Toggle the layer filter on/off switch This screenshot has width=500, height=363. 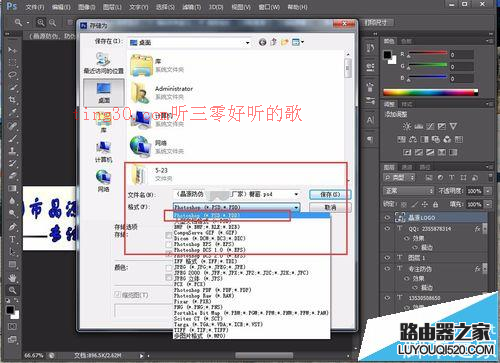click(x=490, y=177)
